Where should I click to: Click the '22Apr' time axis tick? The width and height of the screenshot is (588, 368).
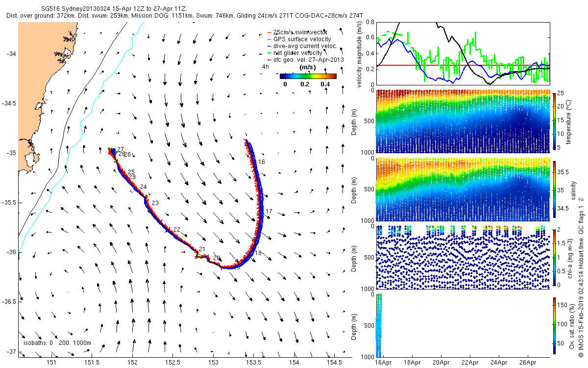coord(470,363)
